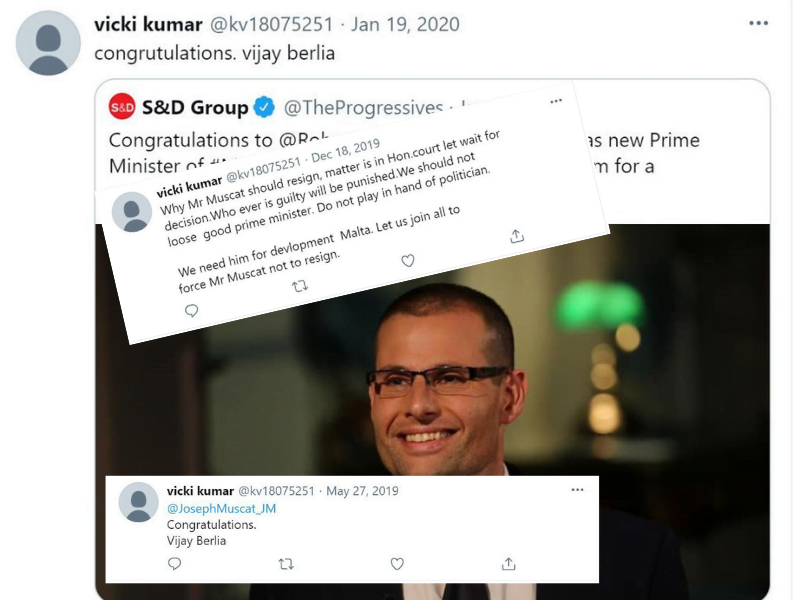Click the share icon on the Dec 18 tweet
800x600 pixels.
coord(517,236)
